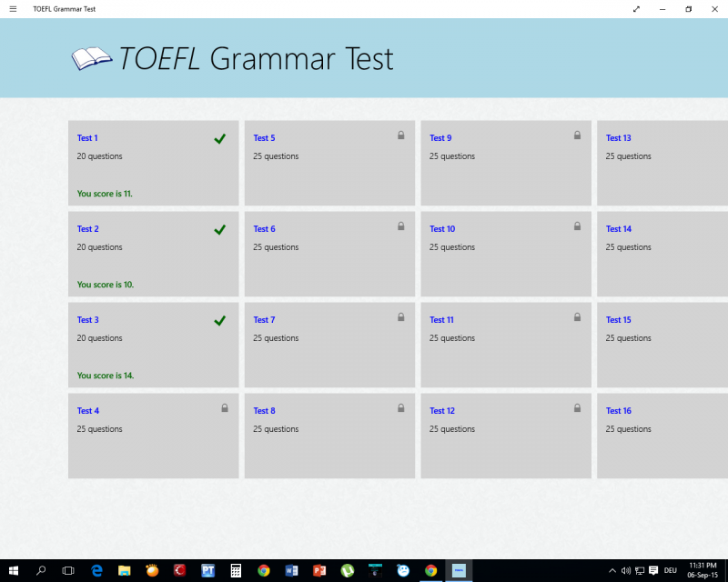Viewport: 728px width, 582px height.
Task: Select Test 15
Action: (662, 345)
